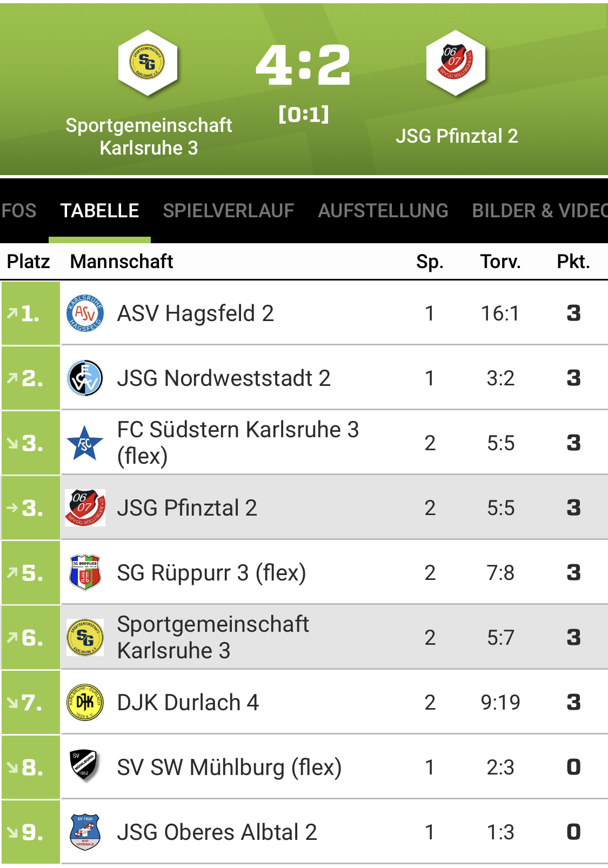Viewport: 608px width, 868px height.
Task: Click the JSG Nordweststadt 2 club logo
Action: (85, 378)
